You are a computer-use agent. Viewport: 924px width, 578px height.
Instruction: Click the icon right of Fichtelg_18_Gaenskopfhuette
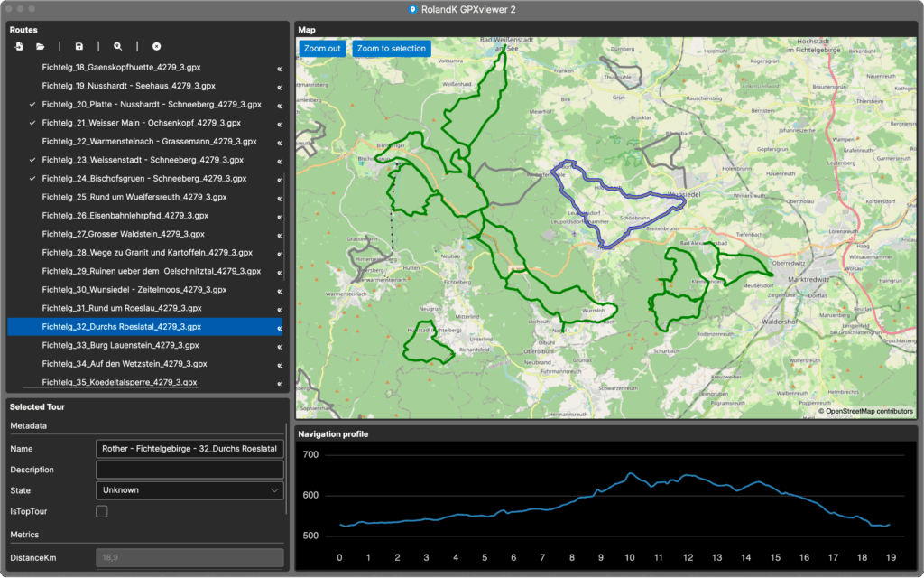(x=280, y=68)
